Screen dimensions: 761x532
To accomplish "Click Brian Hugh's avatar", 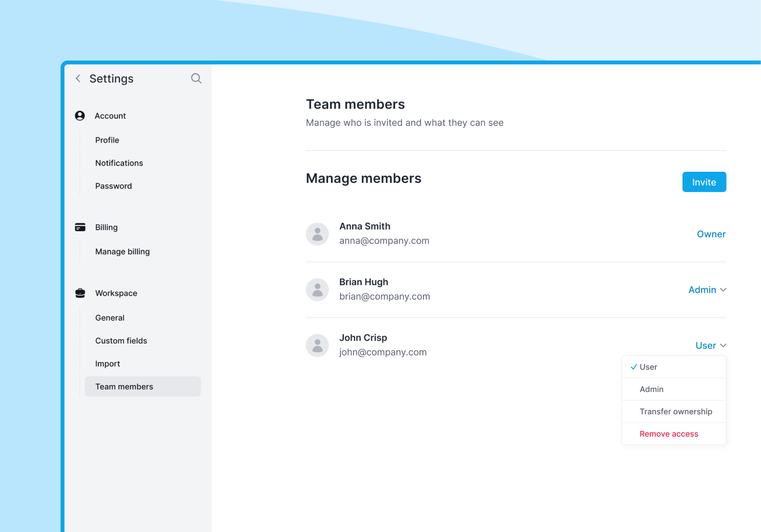I will 317,289.
